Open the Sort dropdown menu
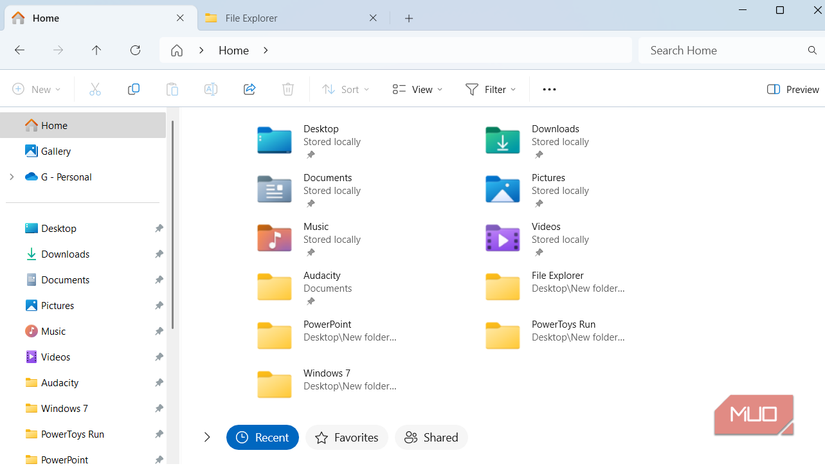The width and height of the screenshot is (825, 467). click(x=346, y=89)
